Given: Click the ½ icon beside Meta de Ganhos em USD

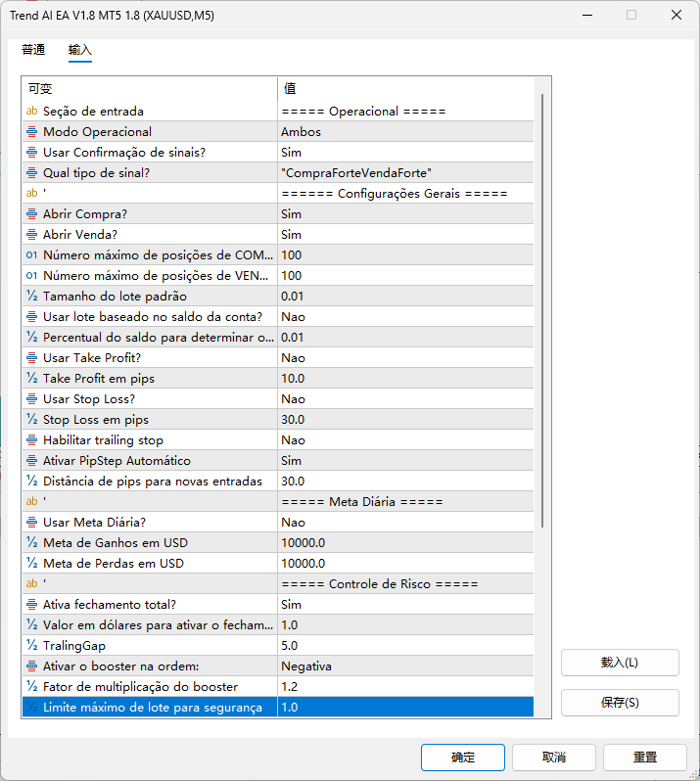Looking at the screenshot, I should click(x=31, y=543).
